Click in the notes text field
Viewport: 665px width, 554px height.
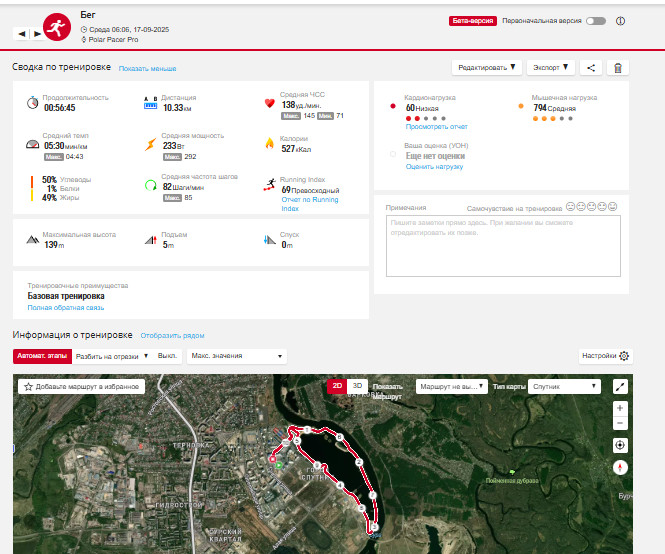pyautogui.click(x=503, y=246)
